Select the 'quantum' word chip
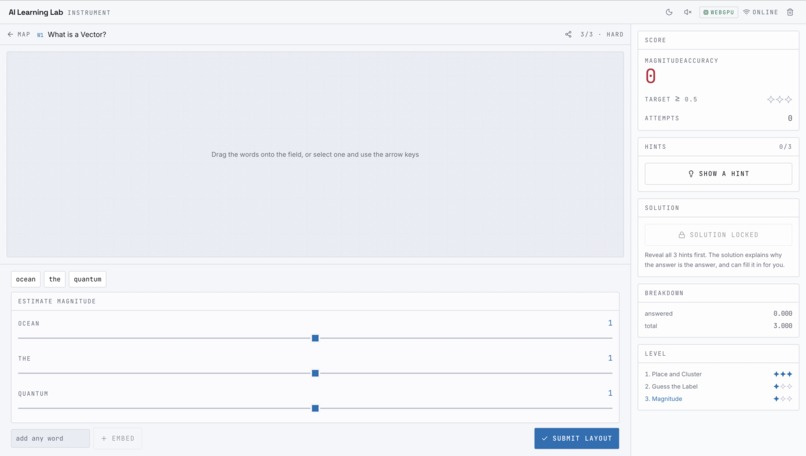The width and height of the screenshot is (806, 456). [87, 279]
